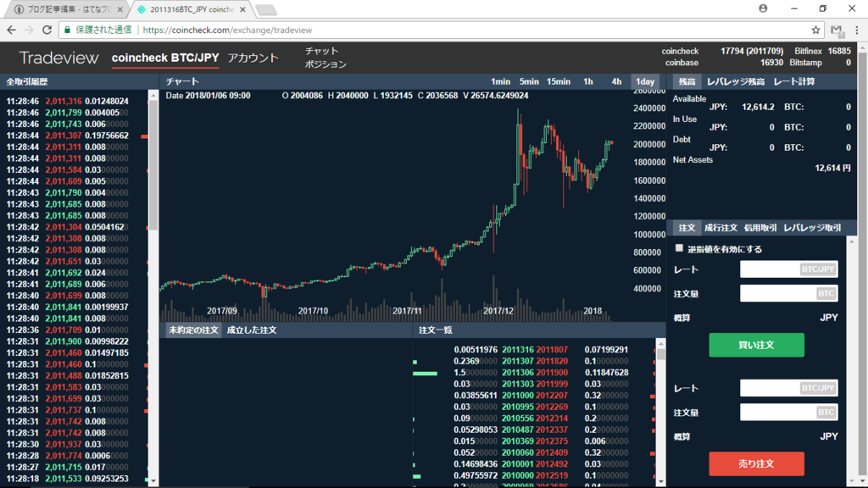Click order book scrollbar up arrow

point(660,344)
